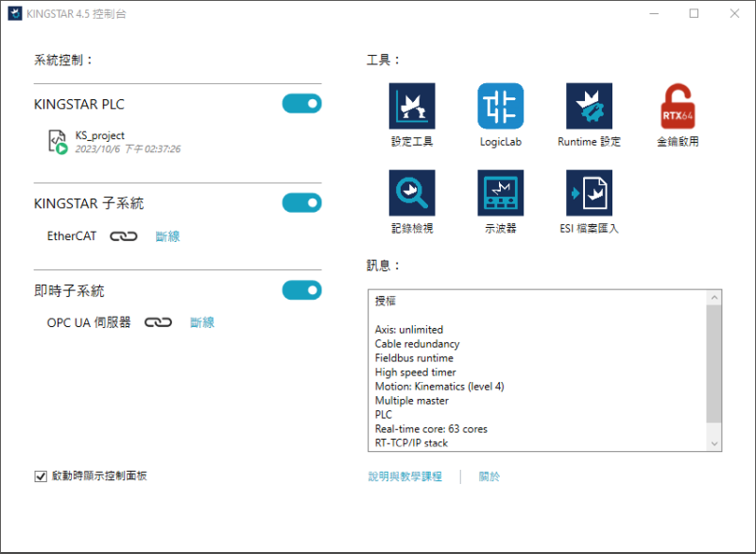Minimize the KINGSTAR 控制台 window
The height and width of the screenshot is (554, 756).
point(654,13)
